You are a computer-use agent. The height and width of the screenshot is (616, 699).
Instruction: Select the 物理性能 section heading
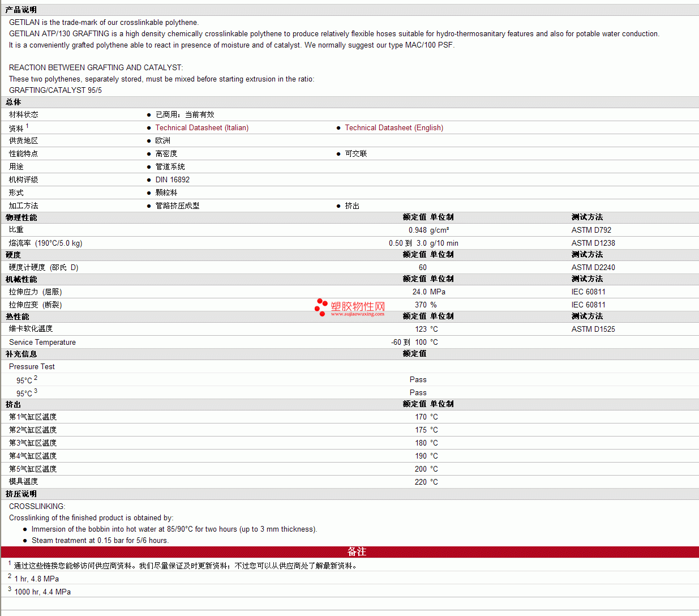click(22, 217)
